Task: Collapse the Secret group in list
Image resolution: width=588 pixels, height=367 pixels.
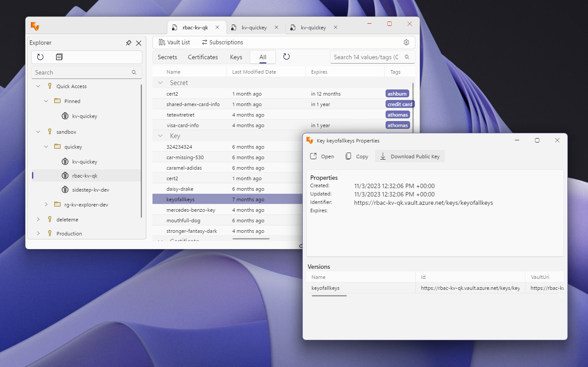Action: click(x=160, y=83)
